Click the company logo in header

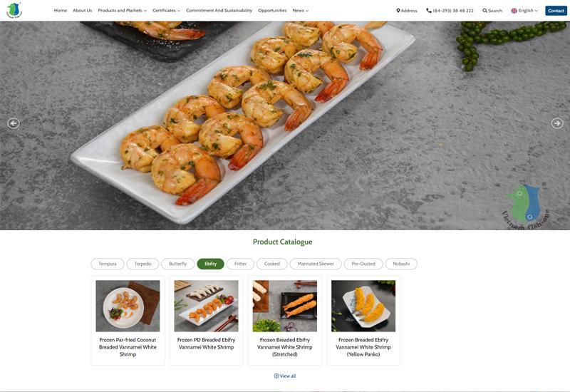click(14, 10)
